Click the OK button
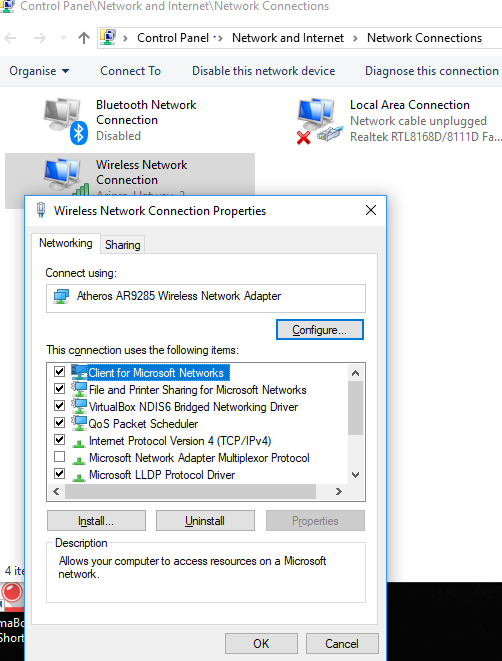Viewport: 502px width, 661px height. coord(261,644)
